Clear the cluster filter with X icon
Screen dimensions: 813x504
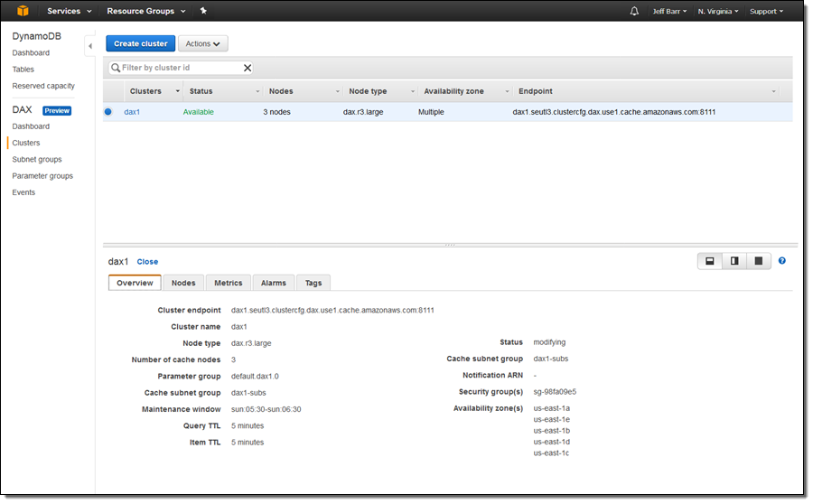248,68
